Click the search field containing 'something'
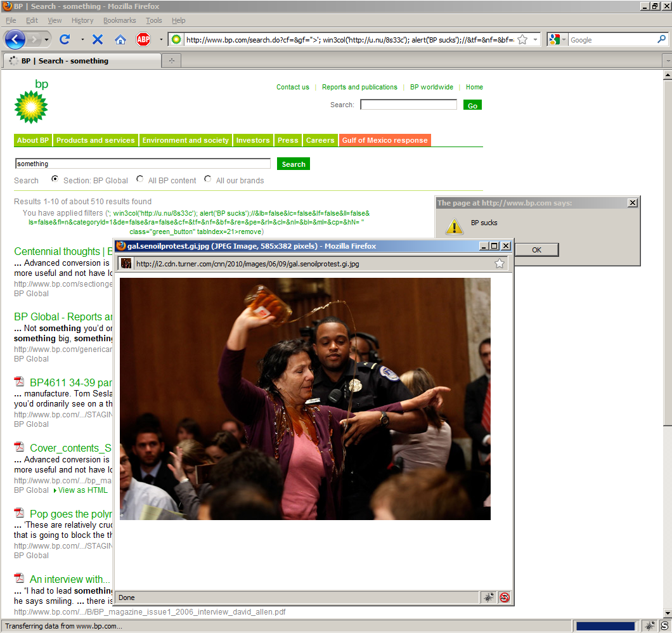Screen dimensions: 672x633 (143, 164)
